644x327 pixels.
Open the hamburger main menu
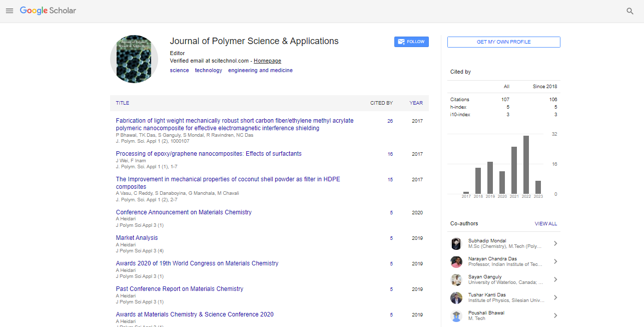click(10, 11)
